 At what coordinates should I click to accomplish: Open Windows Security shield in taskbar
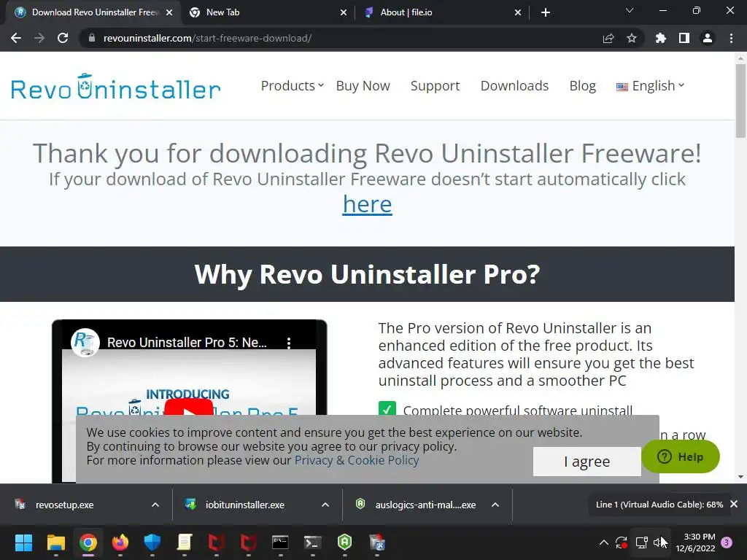click(x=152, y=542)
